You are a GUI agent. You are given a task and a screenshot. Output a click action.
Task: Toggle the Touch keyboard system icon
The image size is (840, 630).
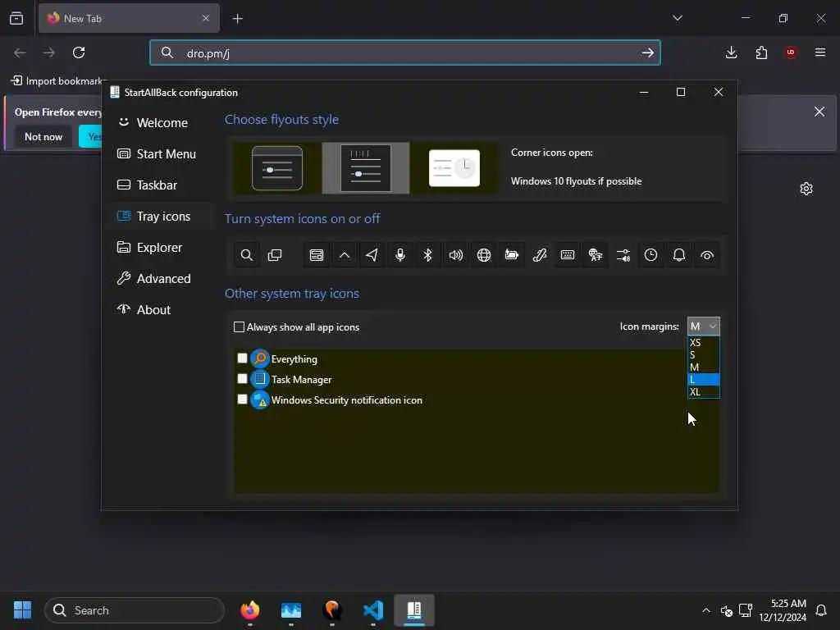tap(568, 255)
